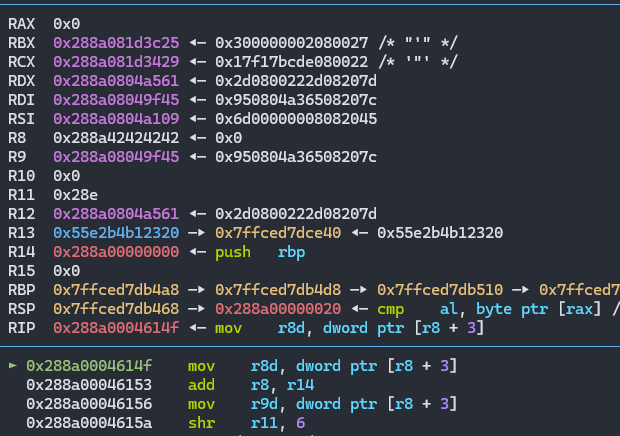
Task: Select RCX address 0x288a081d3429
Action: 116,62
